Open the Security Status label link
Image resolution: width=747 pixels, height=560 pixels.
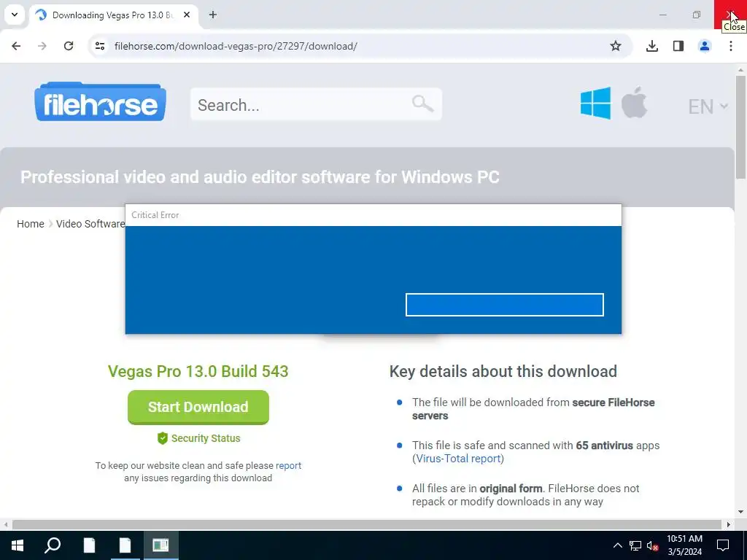click(206, 438)
